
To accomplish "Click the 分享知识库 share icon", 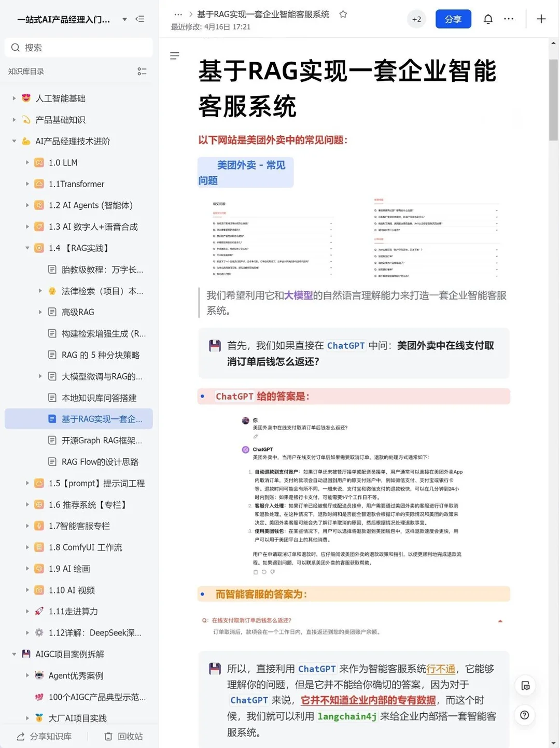I will coord(21,737).
